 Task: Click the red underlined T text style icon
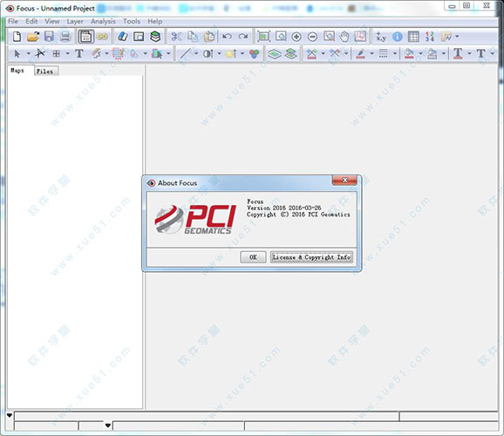click(x=458, y=53)
